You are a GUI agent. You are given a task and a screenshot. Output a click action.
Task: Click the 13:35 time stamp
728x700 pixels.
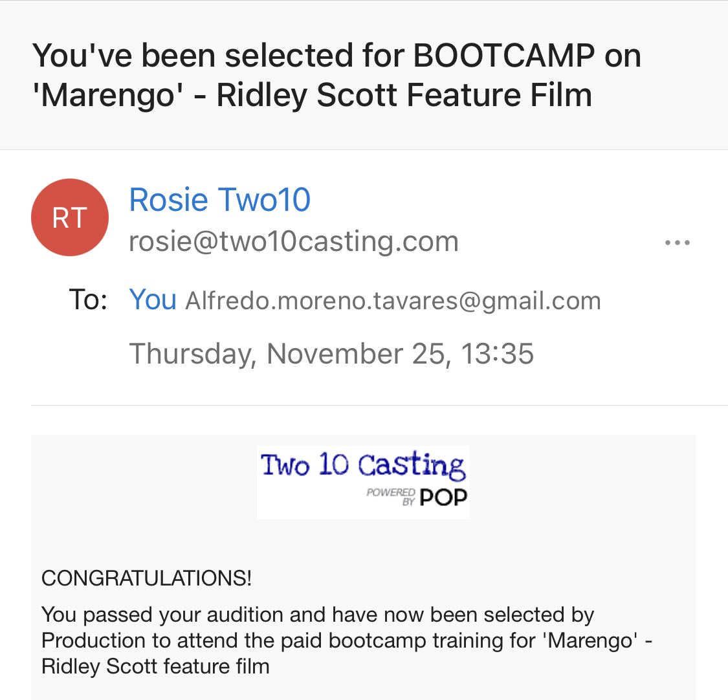click(x=497, y=353)
